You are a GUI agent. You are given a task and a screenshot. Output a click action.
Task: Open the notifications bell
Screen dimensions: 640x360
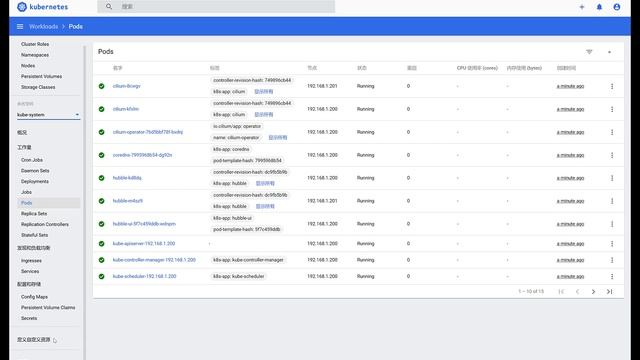(599, 7)
